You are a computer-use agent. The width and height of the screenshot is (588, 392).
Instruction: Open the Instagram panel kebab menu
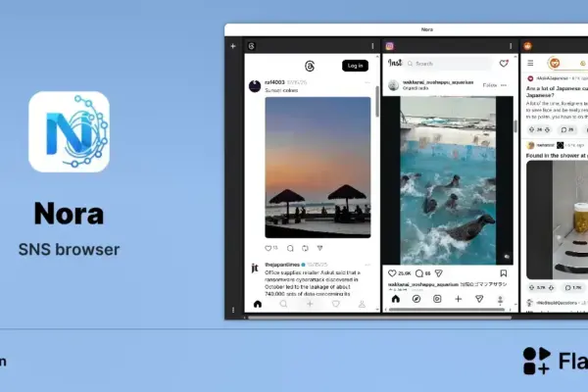tap(511, 46)
